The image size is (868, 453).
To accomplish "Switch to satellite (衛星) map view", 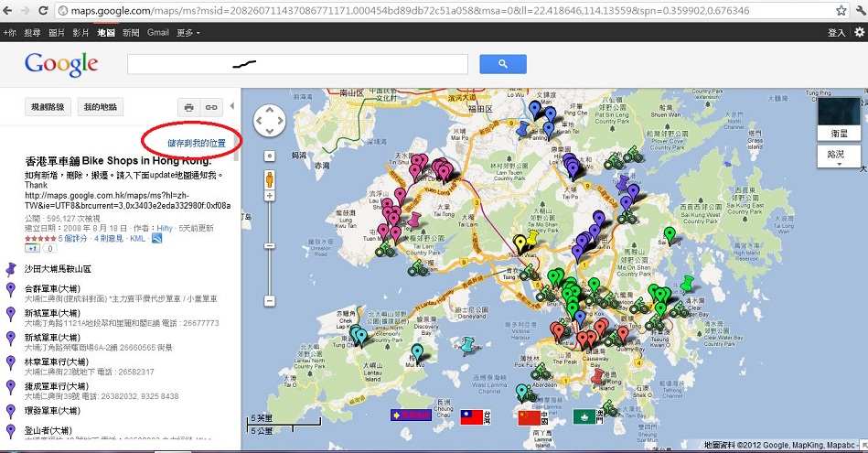I will point(837,118).
